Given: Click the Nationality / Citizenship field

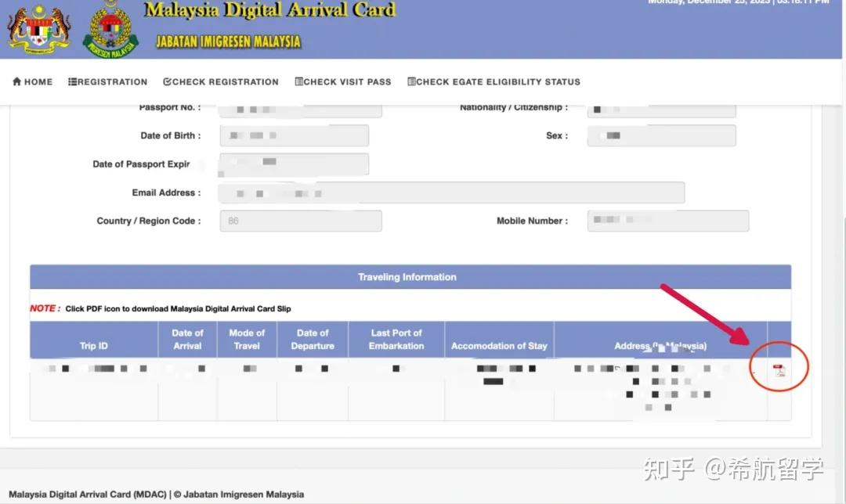Looking at the screenshot, I should coord(661,110).
